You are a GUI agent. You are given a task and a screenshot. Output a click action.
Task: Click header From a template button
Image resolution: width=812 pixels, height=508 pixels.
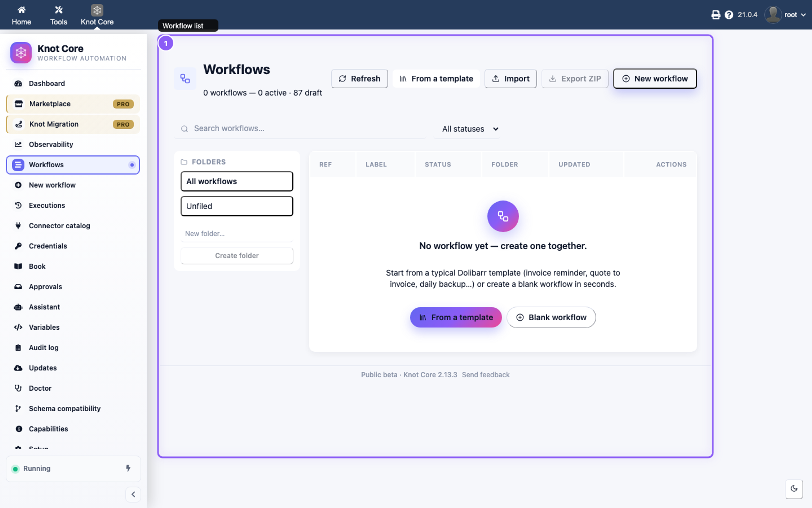coord(436,79)
